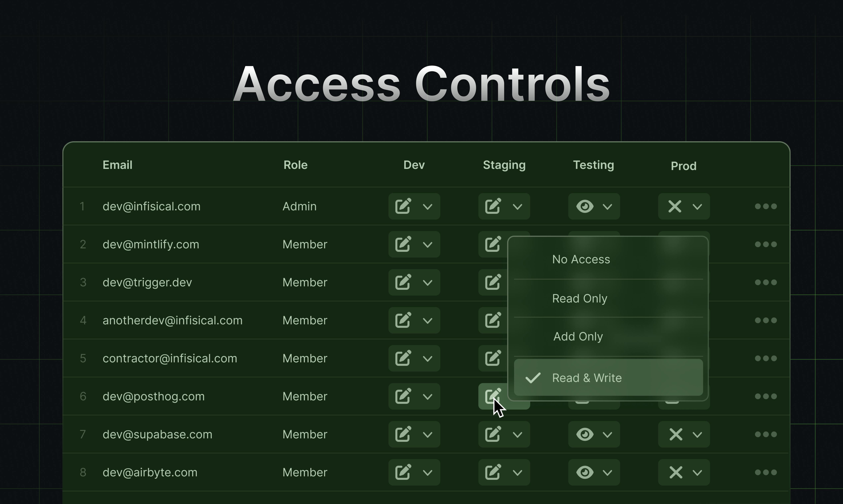Select the Staging edit icon for anotherdev@infisical.com
Viewport: 843px width, 504px height.
click(x=493, y=320)
